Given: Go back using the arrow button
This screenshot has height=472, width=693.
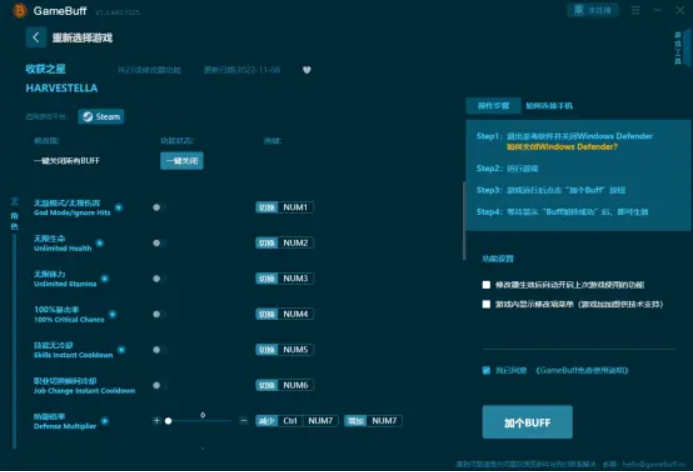Looking at the screenshot, I should (x=36, y=38).
